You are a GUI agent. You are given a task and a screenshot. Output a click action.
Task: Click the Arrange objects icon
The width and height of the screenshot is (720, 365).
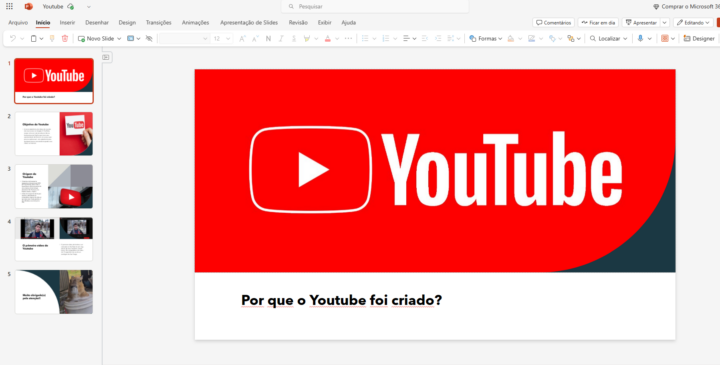click(x=571, y=39)
